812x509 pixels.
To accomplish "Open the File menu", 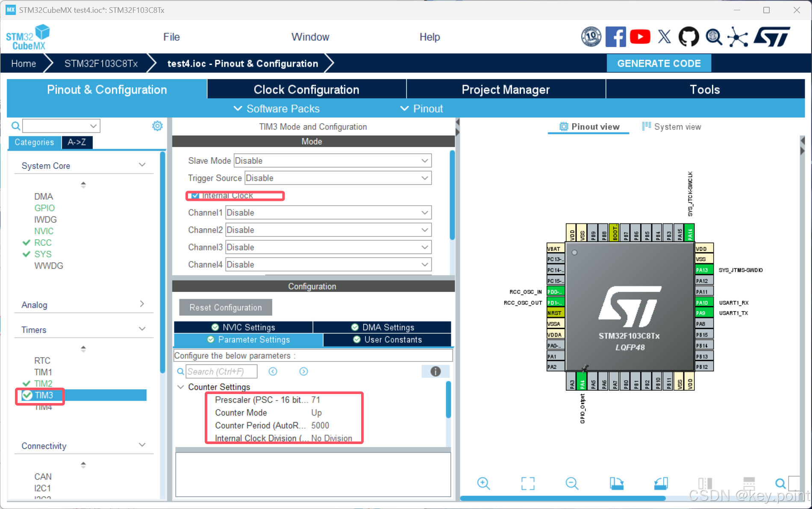I will [x=171, y=37].
